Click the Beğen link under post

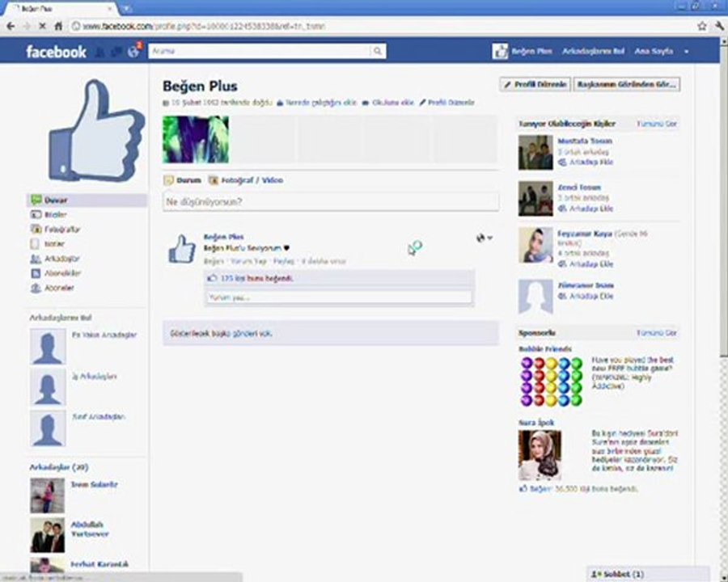(x=214, y=261)
